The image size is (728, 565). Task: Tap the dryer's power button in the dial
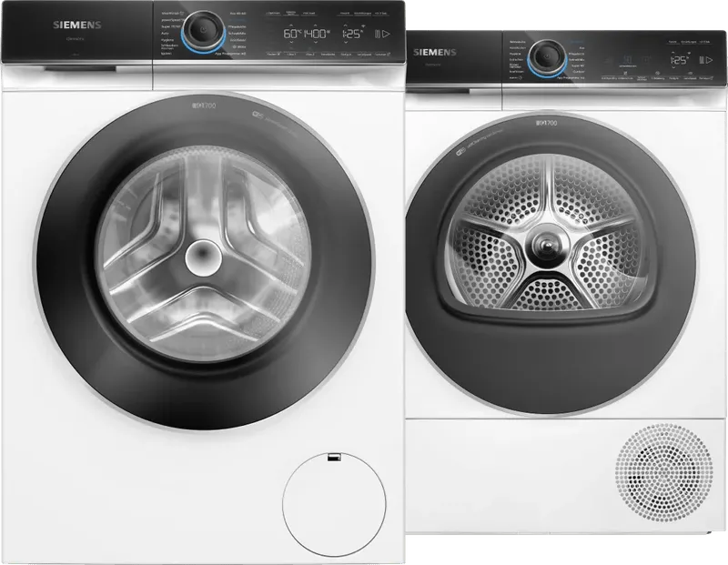click(x=546, y=56)
